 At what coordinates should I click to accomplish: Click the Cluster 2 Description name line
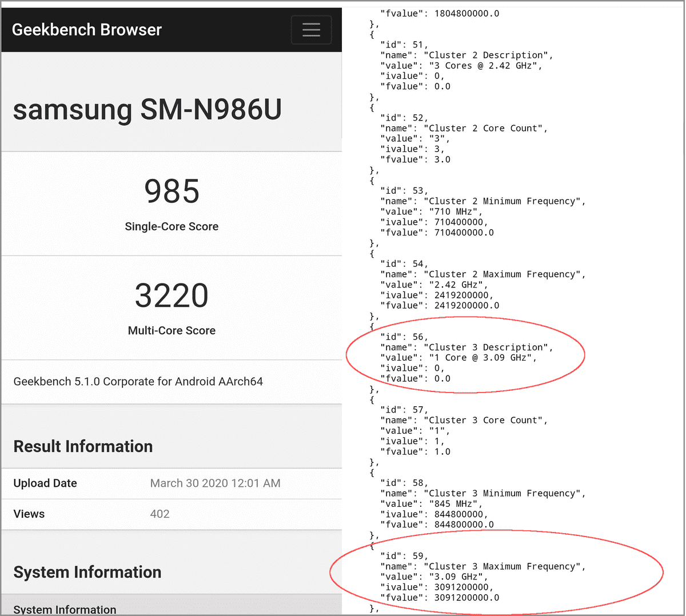click(x=467, y=55)
